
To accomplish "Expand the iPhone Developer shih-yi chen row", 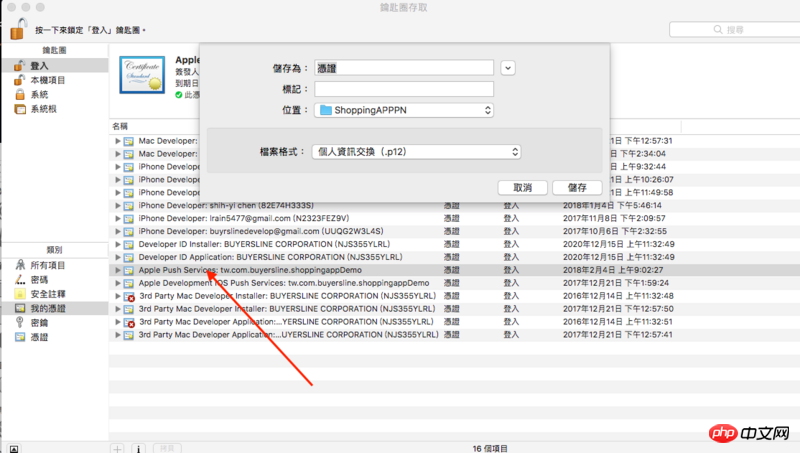I will 118,206.
